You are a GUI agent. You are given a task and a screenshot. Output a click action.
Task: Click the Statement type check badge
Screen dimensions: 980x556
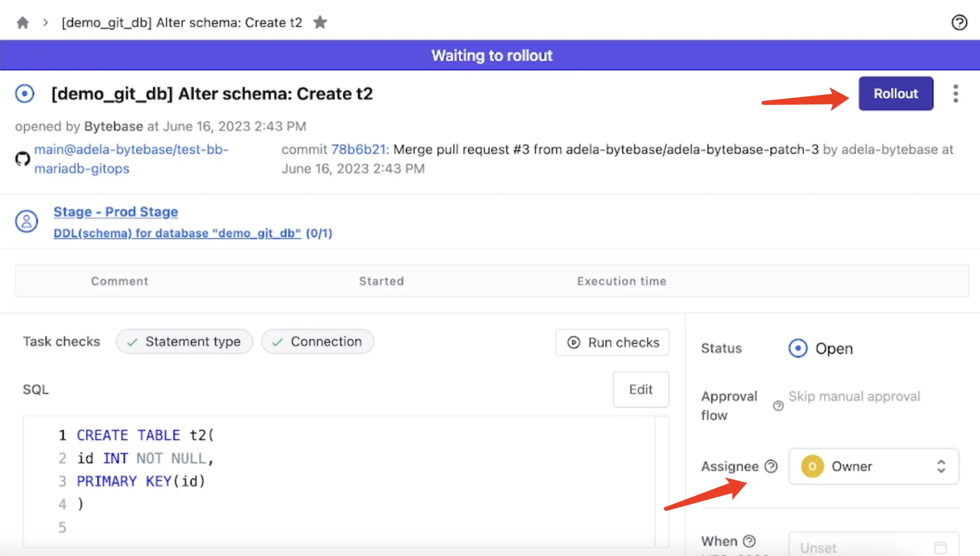[184, 341]
